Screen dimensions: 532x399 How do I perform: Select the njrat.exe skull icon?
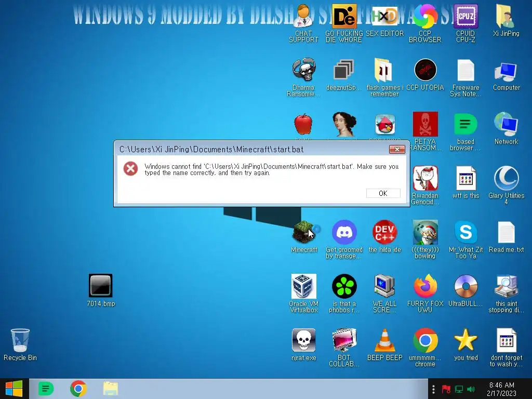tap(303, 340)
